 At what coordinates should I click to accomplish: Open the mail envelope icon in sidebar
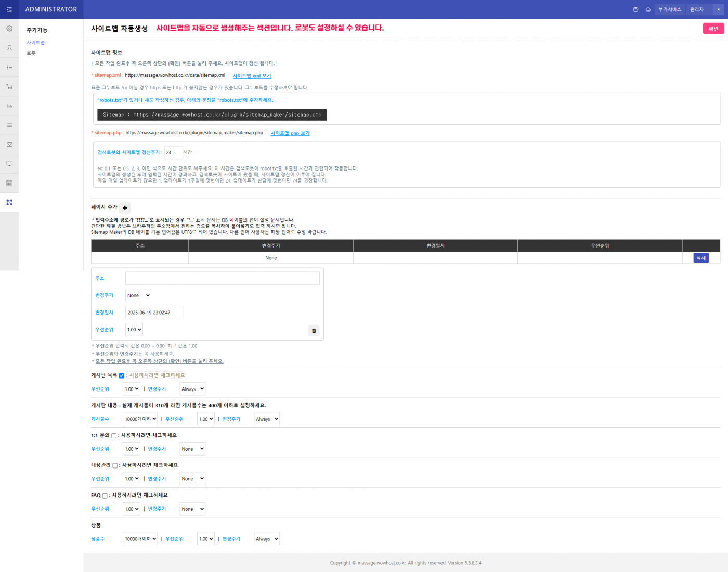tap(9, 144)
